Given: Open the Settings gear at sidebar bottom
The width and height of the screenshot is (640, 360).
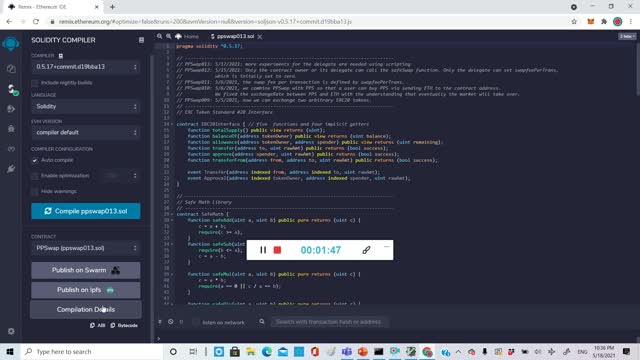Looking at the screenshot, I should pos(11,331).
